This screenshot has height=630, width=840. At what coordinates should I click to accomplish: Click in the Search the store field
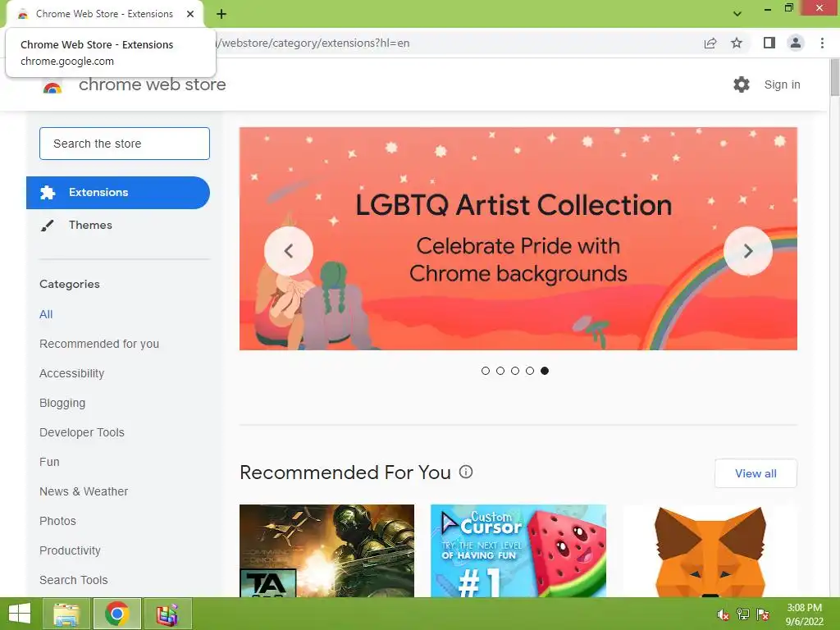(125, 144)
